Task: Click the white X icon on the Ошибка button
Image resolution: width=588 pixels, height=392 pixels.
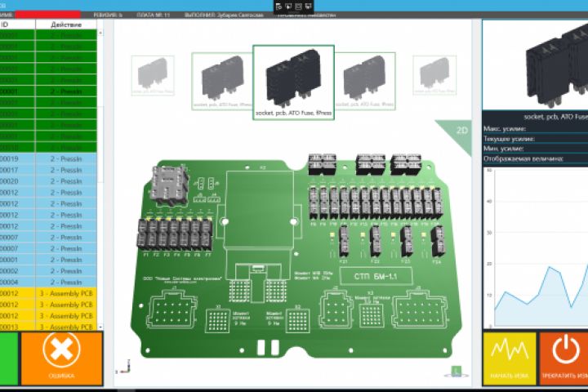Action: [x=61, y=350]
